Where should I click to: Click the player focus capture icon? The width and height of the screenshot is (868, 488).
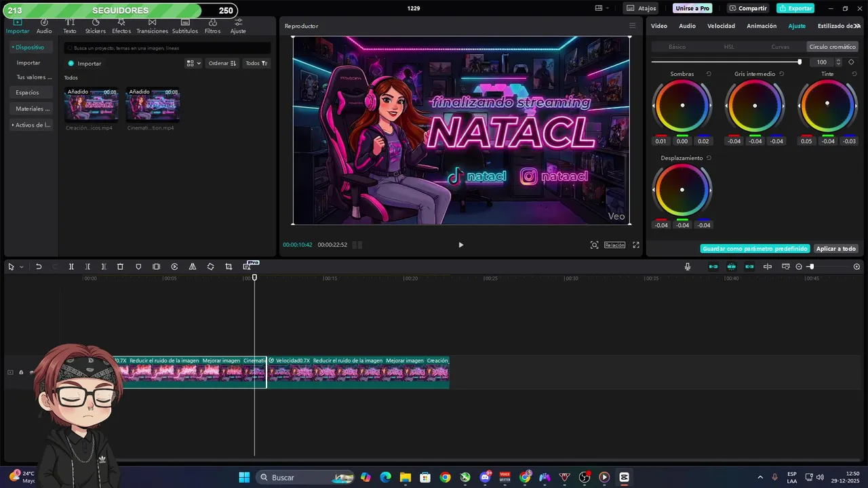[x=594, y=245]
